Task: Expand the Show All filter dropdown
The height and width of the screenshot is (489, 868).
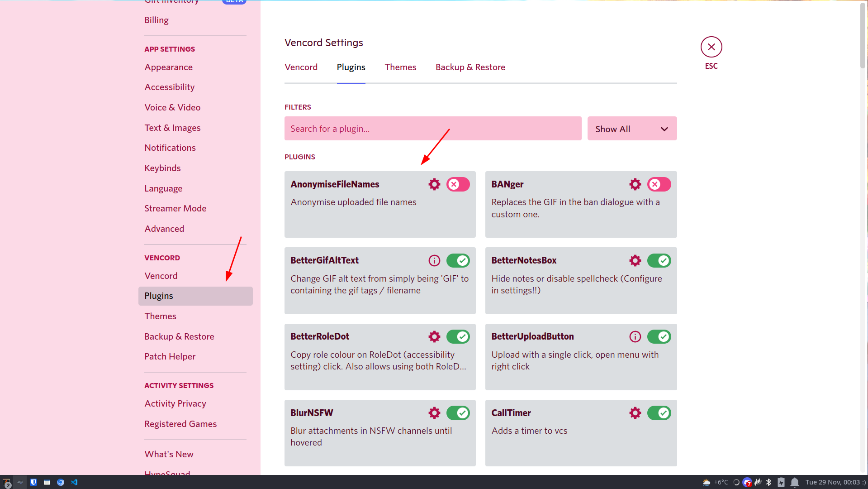Action: [x=632, y=129]
